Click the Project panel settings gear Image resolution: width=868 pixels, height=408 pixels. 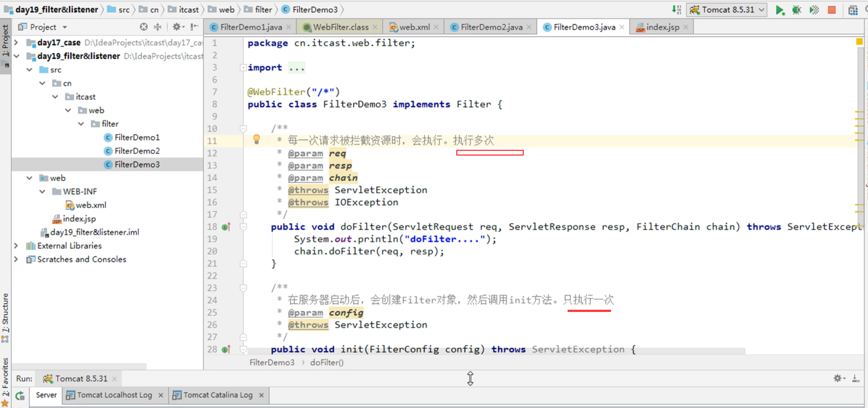click(x=177, y=27)
